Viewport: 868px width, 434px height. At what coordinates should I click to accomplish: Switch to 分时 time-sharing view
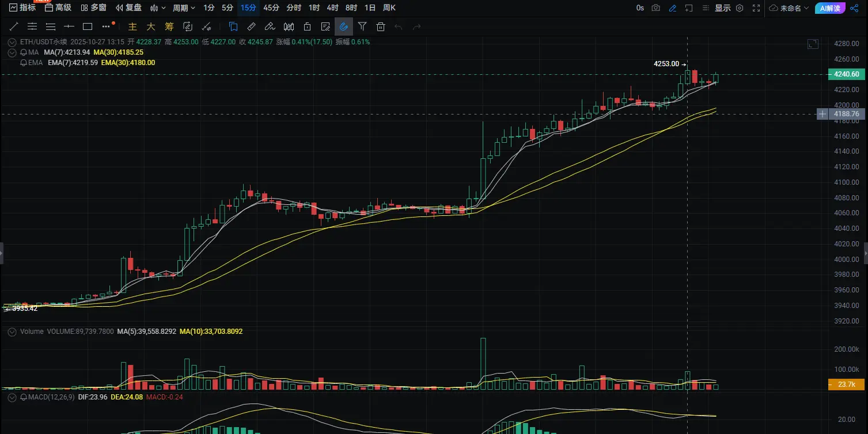(294, 8)
